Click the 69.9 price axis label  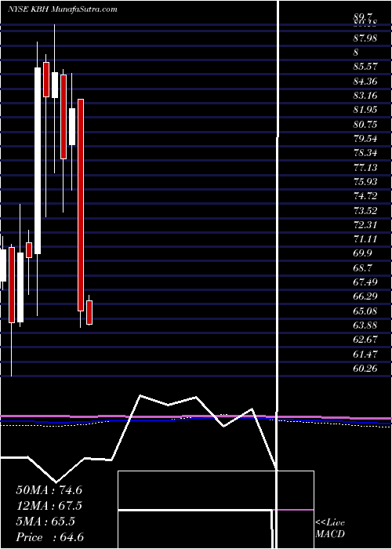(362, 253)
